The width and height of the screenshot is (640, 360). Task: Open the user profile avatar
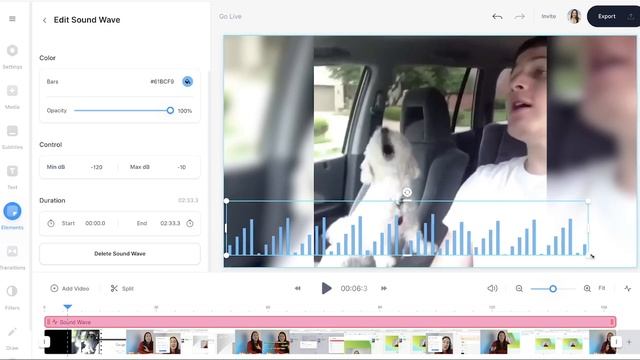[574, 16]
